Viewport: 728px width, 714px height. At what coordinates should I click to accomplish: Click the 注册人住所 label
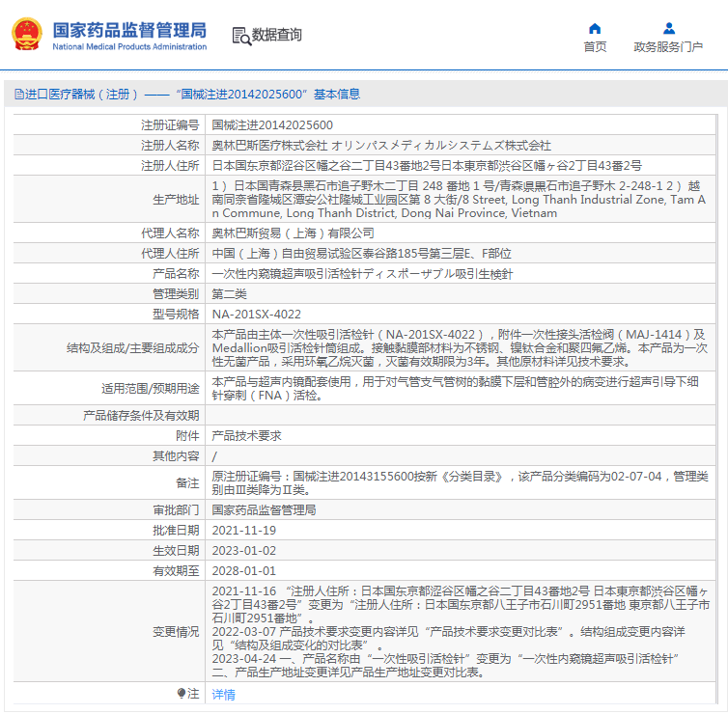click(170, 166)
